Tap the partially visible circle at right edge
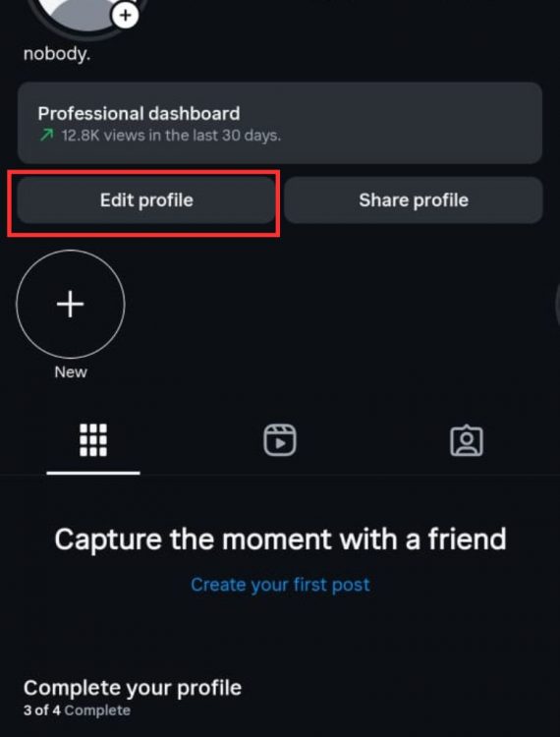Screen dimensions: 560x737 coord(557,304)
